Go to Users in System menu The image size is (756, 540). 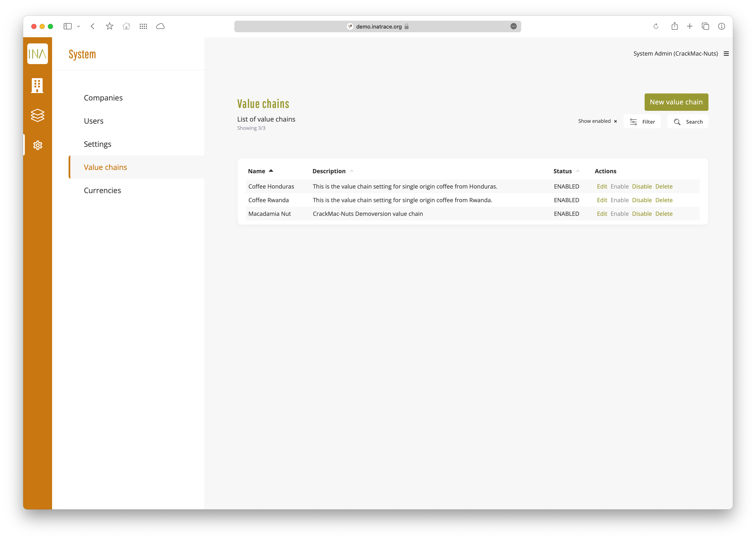coord(93,121)
